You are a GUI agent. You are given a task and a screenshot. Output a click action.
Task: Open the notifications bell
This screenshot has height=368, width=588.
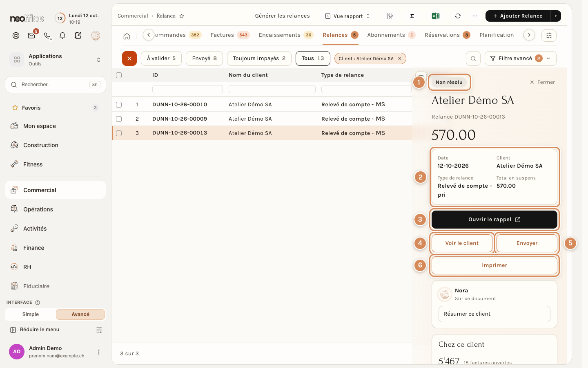coord(62,36)
